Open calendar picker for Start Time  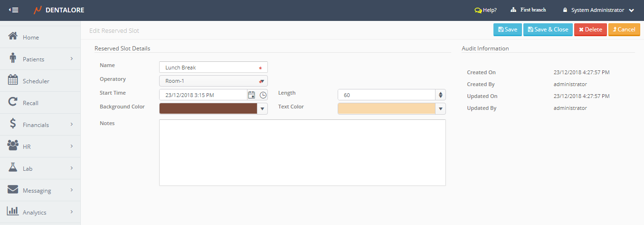coord(252,95)
